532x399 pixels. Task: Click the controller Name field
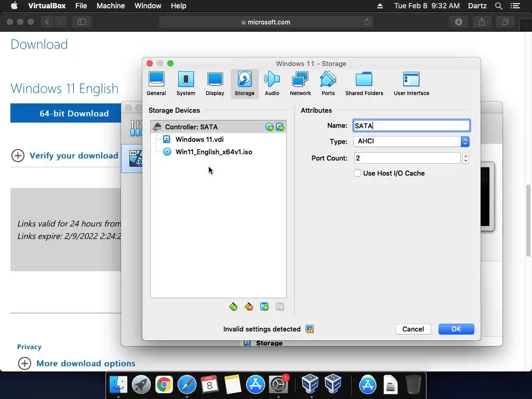coord(411,126)
